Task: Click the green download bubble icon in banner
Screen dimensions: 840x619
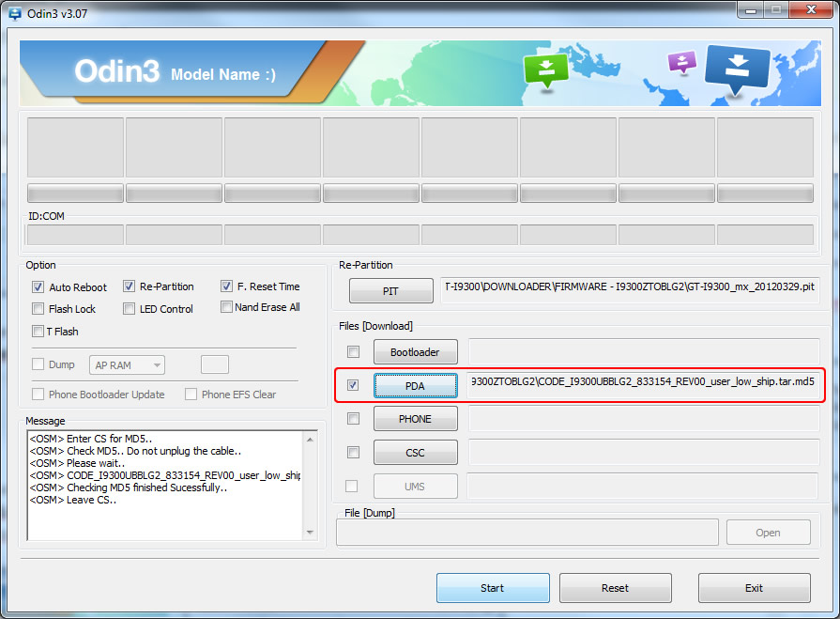Action: [x=546, y=70]
